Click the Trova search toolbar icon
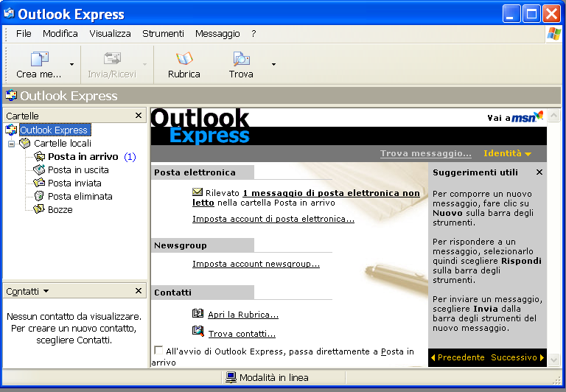Screen dimensions: 566x392 pyautogui.click(x=241, y=59)
